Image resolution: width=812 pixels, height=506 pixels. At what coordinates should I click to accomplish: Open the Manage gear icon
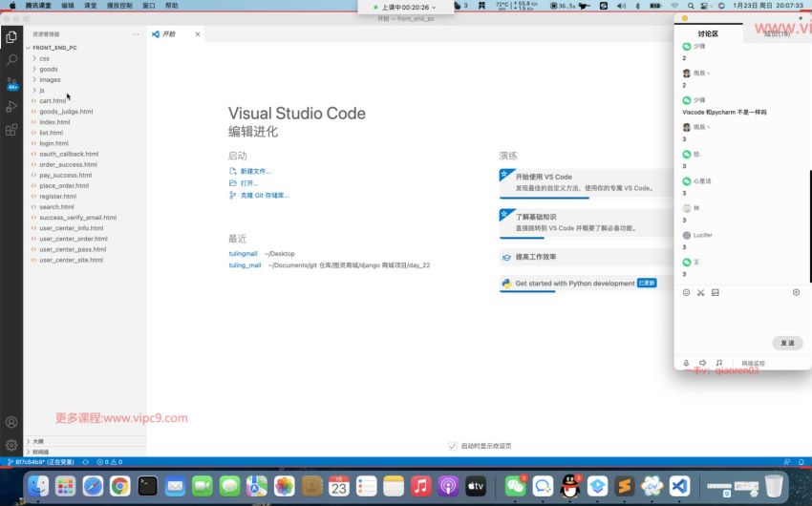(x=11, y=445)
